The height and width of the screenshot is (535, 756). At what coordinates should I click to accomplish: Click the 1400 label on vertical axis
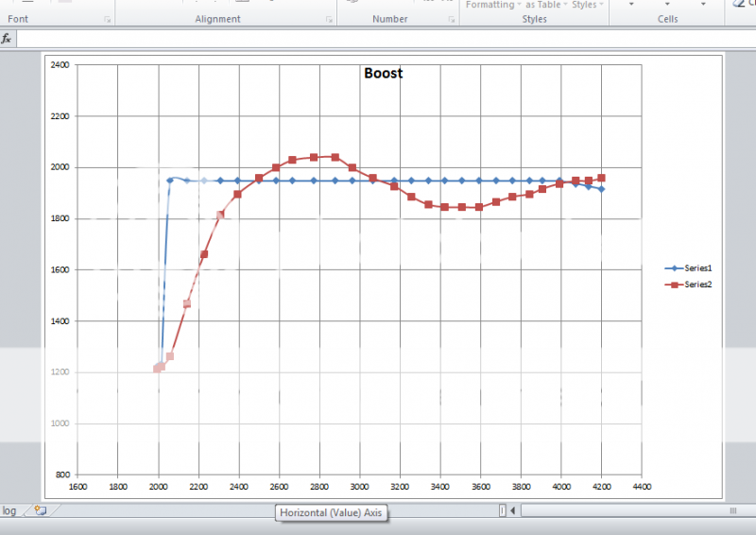60,320
